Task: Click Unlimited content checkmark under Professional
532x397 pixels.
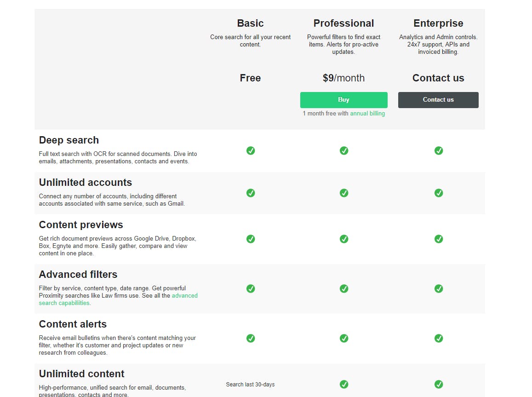Action: [344, 384]
